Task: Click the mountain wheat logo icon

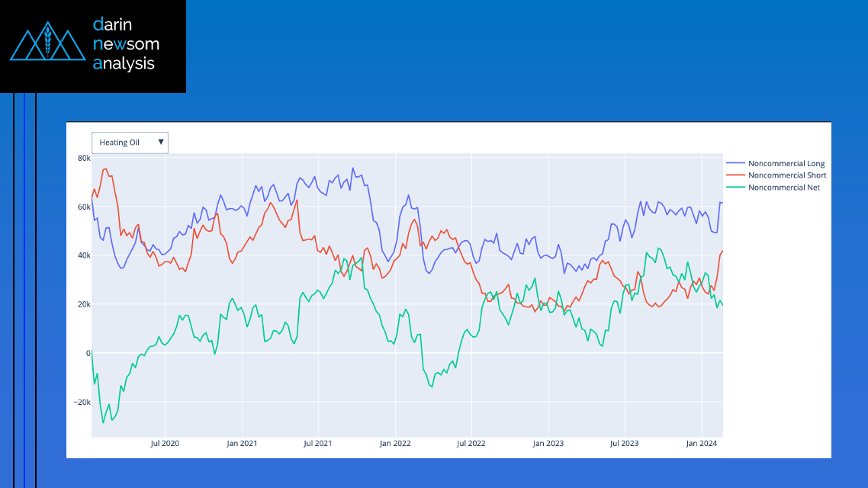Action: click(x=47, y=44)
